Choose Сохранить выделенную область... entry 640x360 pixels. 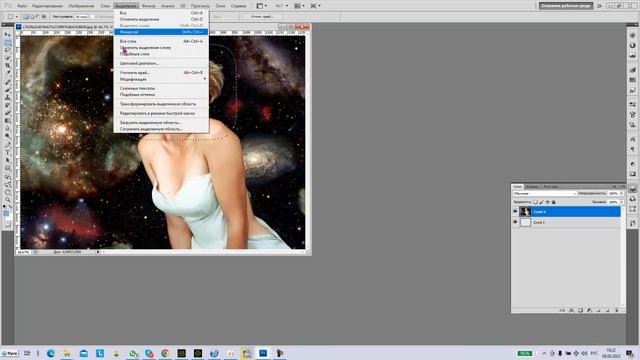click(161, 129)
